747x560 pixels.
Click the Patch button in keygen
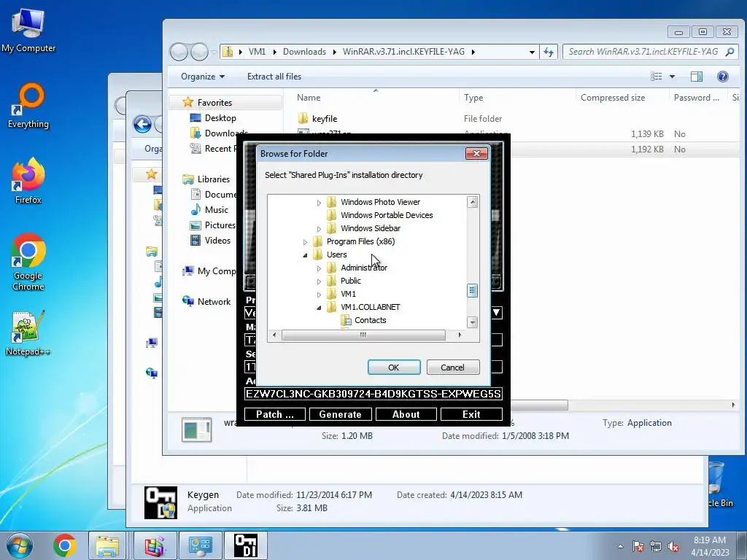coord(275,414)
